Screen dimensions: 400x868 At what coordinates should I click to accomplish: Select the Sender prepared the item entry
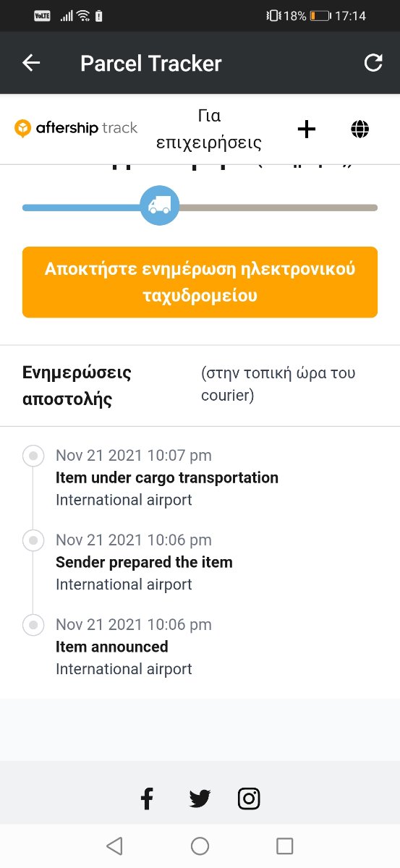click(x=145, y=562)
